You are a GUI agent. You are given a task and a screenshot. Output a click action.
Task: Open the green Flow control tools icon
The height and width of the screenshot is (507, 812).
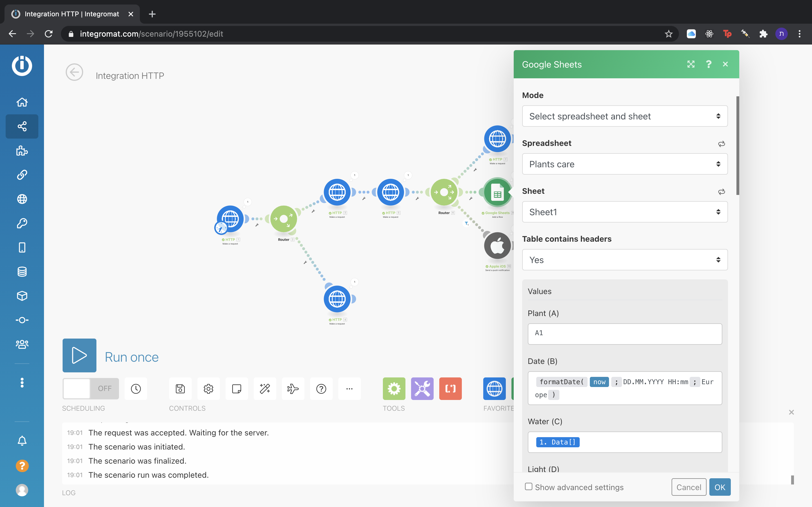[x=394, y=388]
